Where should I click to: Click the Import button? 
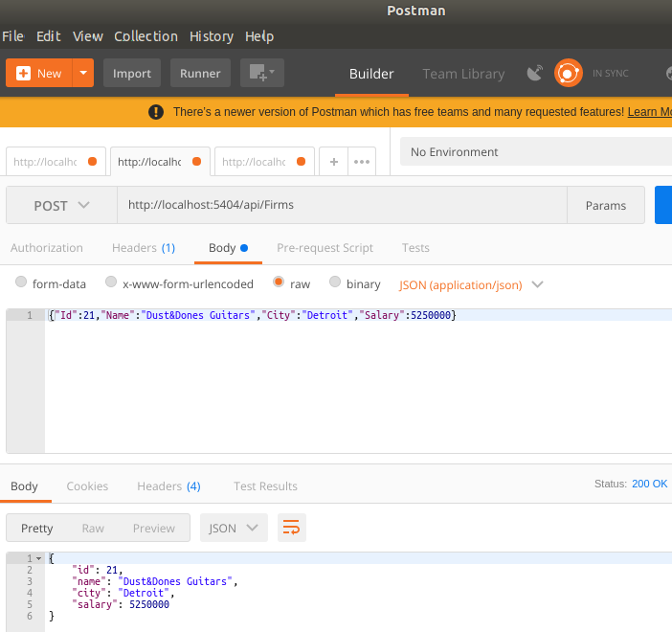point(132,73)
